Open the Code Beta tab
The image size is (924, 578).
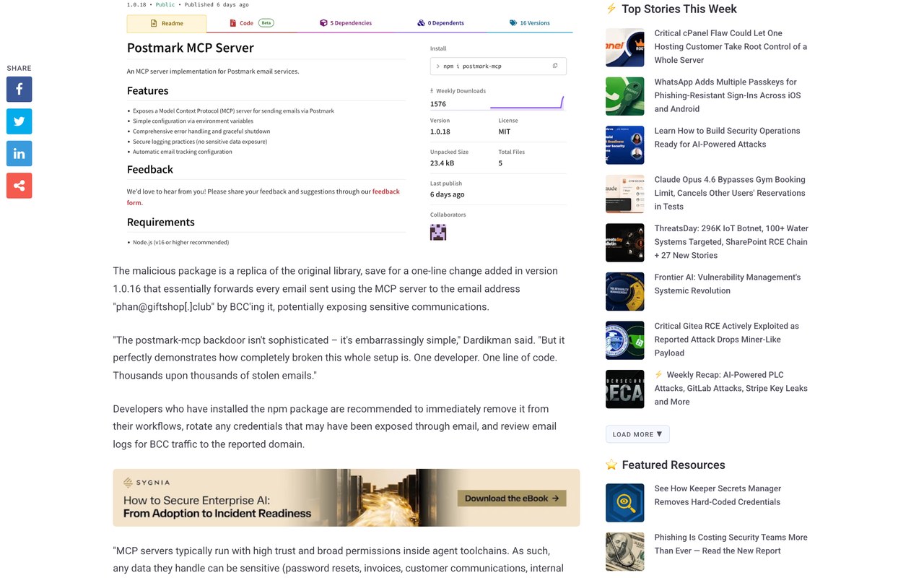pos(251,23)
